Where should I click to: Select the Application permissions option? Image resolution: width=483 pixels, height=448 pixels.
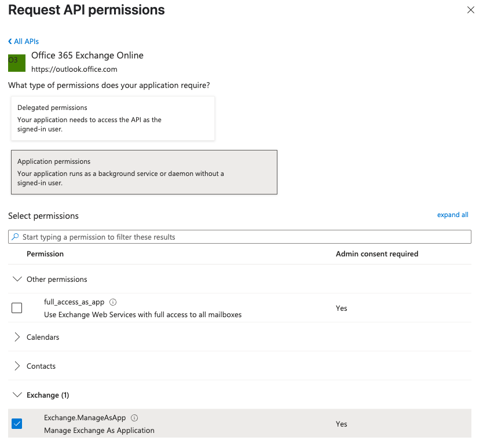click(144, 171)
